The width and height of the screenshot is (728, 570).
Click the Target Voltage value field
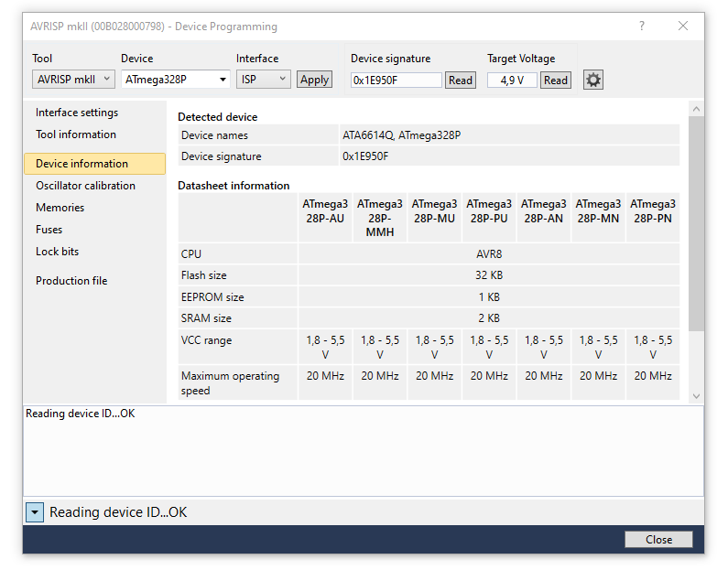coord(512,81)
